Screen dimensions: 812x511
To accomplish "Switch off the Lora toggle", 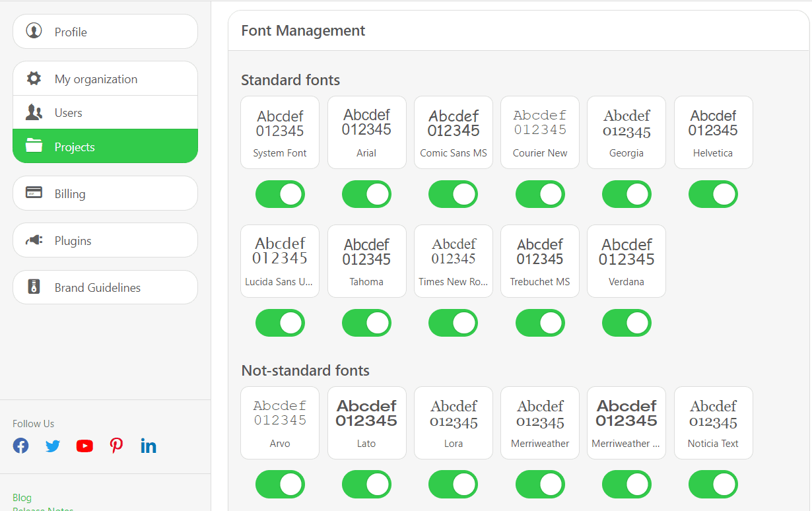I will (453, 484).
